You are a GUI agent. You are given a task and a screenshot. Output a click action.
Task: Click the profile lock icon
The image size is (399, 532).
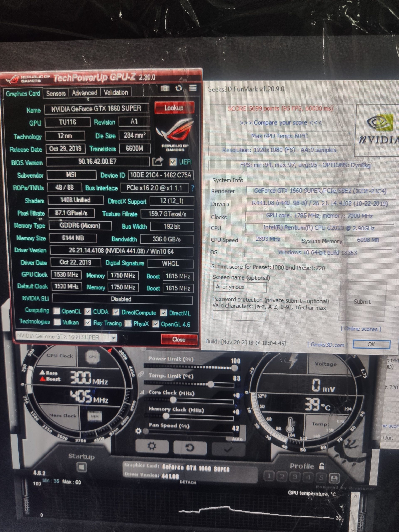click(321, 466)
